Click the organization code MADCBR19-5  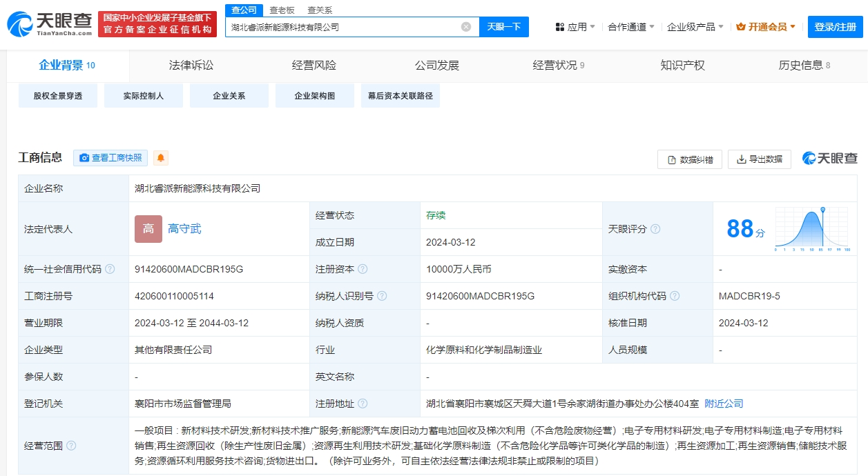(x=749, y=296)
